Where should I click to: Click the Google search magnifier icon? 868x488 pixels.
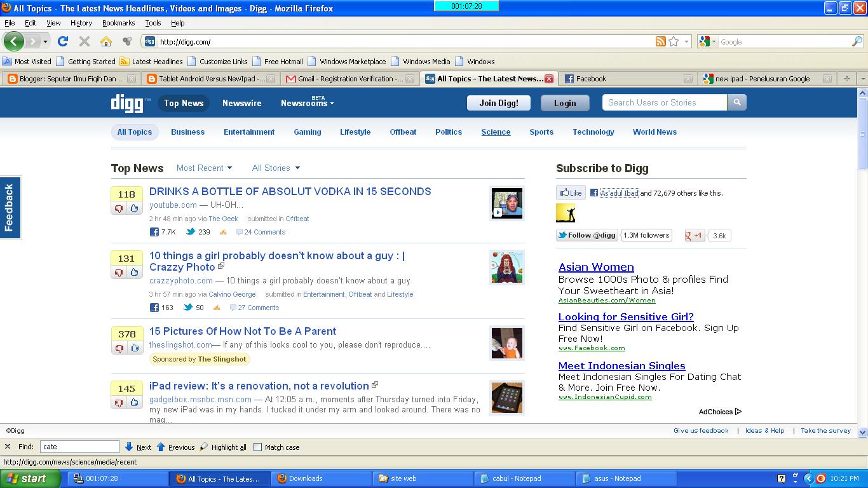857,41
